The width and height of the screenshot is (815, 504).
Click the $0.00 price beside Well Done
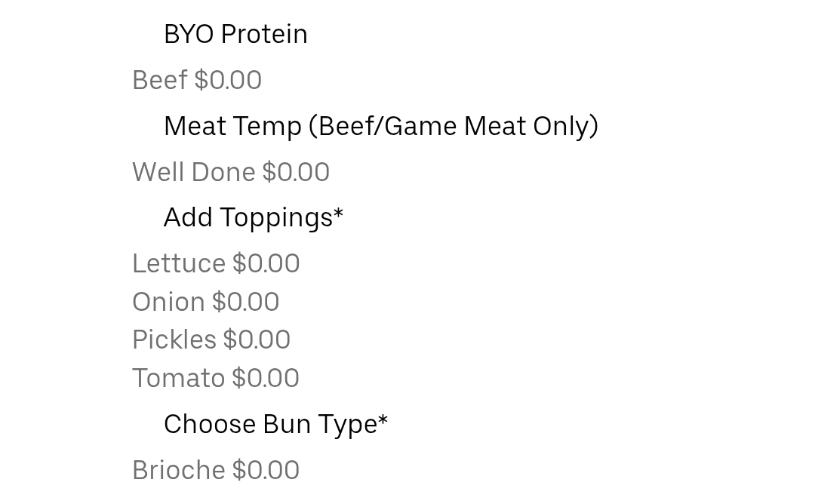[x=296, y=172]
